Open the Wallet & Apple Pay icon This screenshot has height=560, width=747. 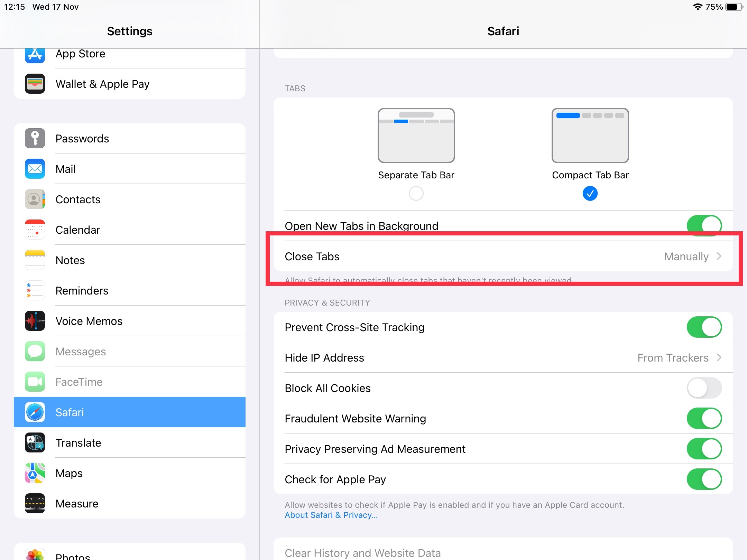pos(35,84)
